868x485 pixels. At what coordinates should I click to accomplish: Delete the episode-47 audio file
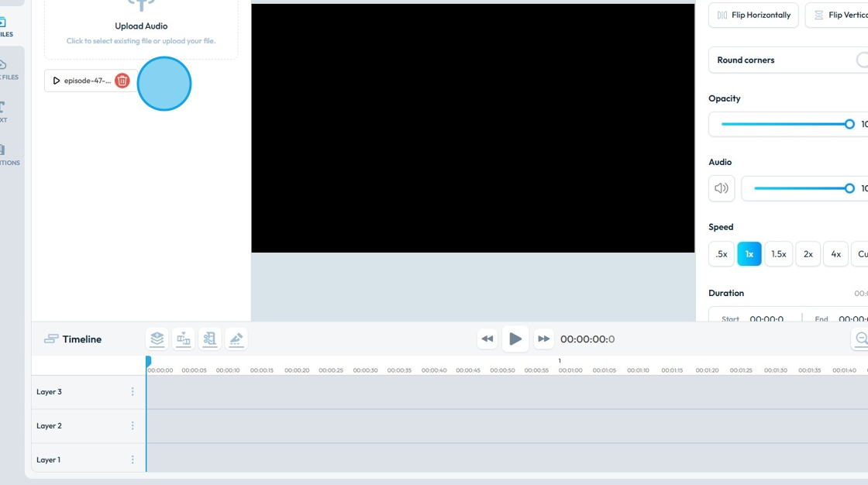click(x=122, y=81)
